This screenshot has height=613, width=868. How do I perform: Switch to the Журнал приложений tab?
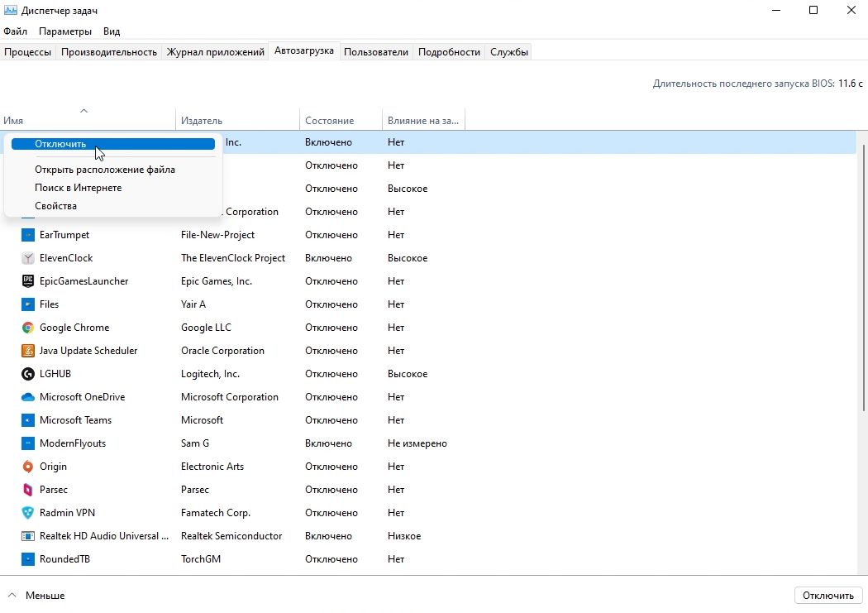(215, 52)
